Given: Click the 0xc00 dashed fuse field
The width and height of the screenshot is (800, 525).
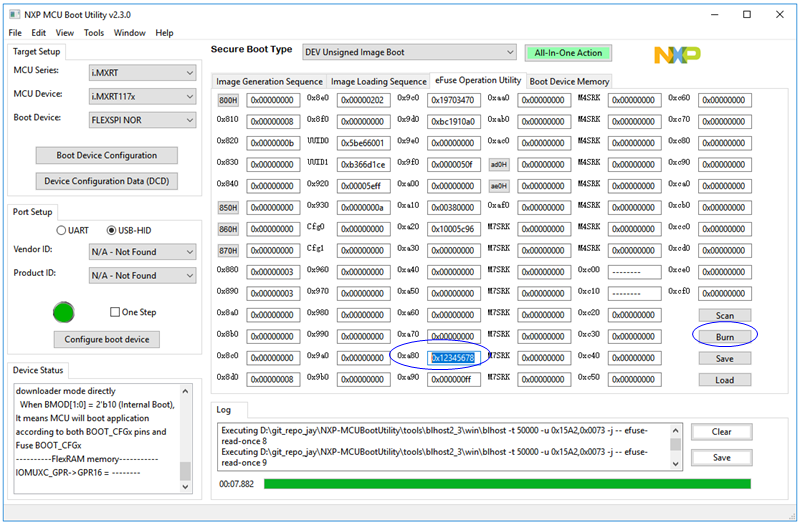Looking at the screenshot, I should (634, 272).
